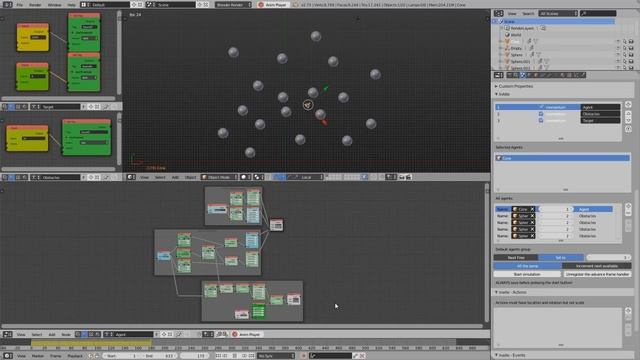Open the Window menu
Image resolution: width=640 pixels, height=360 pixels.
[54, 5]
